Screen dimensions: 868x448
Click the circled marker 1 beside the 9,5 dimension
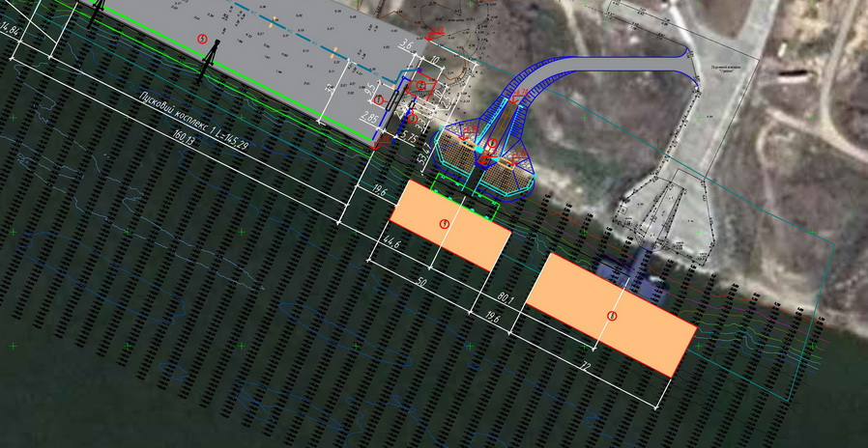click(x=379, y=100)
